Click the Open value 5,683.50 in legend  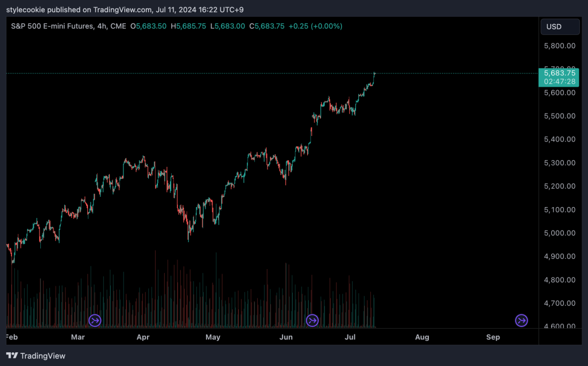coord(150,26)
